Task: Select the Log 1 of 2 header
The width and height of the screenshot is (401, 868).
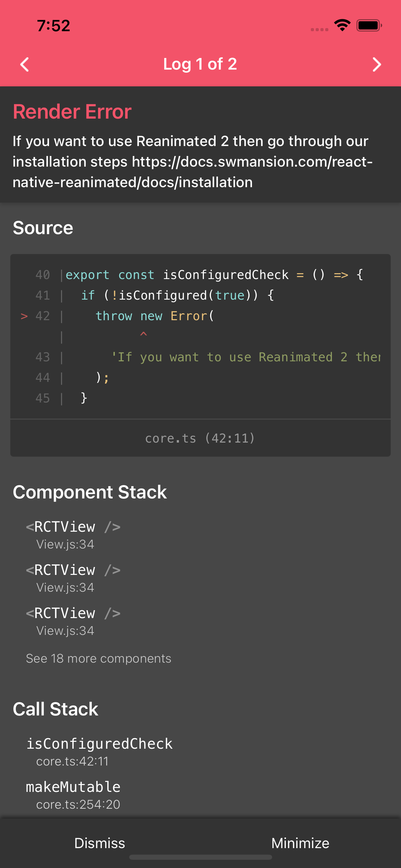Action: click(x=200, y=64)
